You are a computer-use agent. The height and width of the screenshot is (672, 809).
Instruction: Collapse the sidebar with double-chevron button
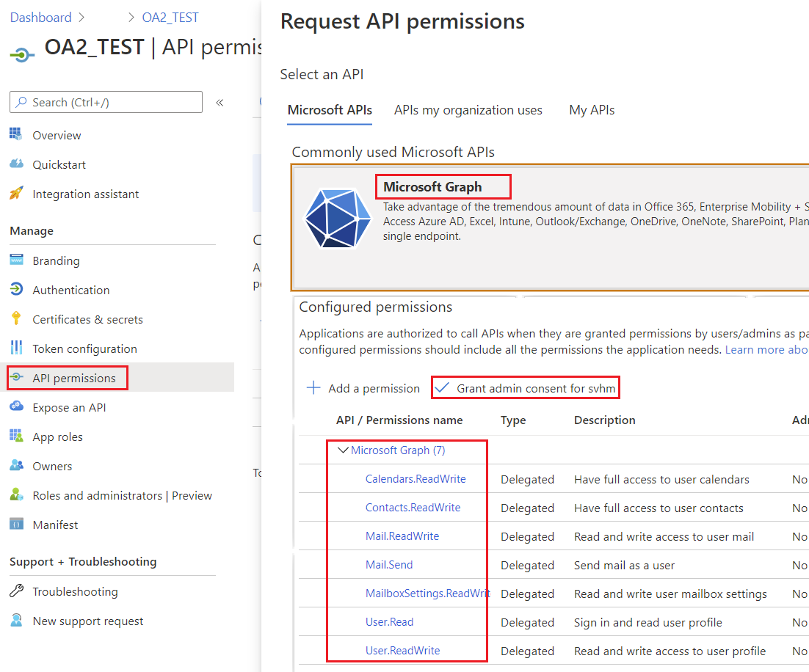coord(220,103)
